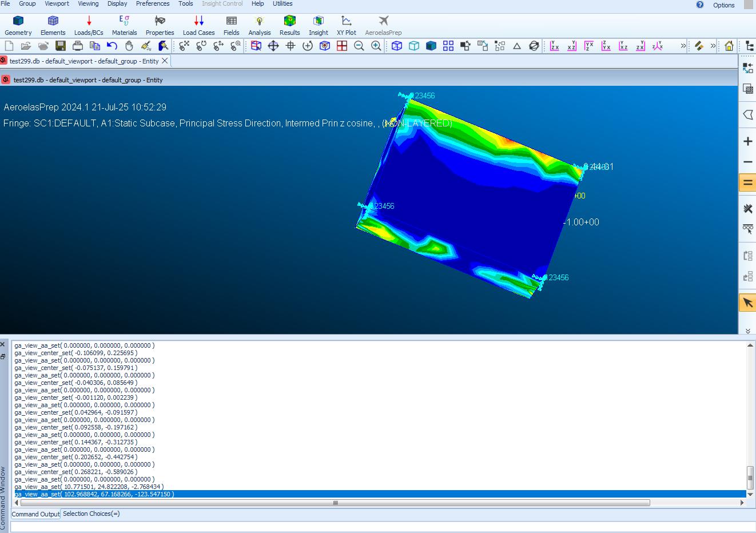The width and height of the screenshot is (756, 533).
Task: Switch to the Command Output tab
Action: pyautogui.click(x=35, y=514)
